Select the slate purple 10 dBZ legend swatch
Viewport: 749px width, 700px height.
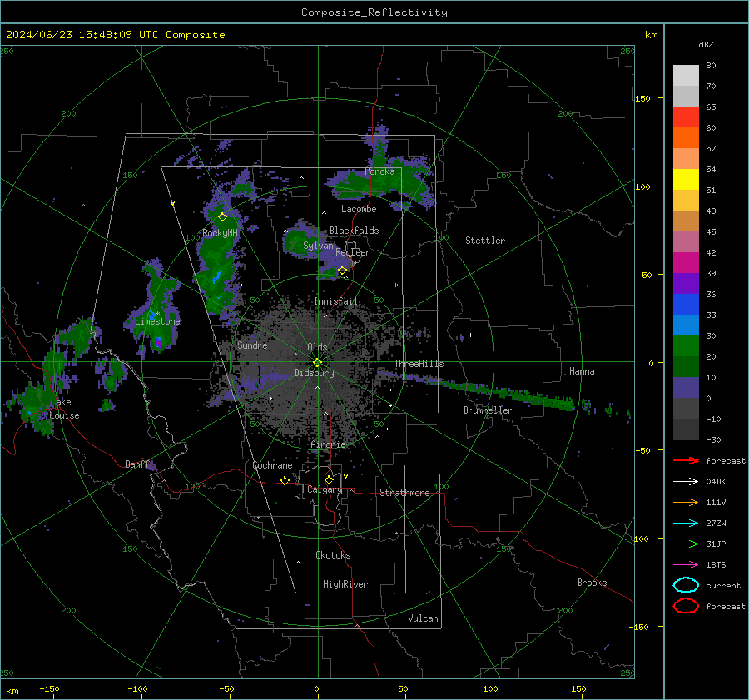click(x=686, y=388)
